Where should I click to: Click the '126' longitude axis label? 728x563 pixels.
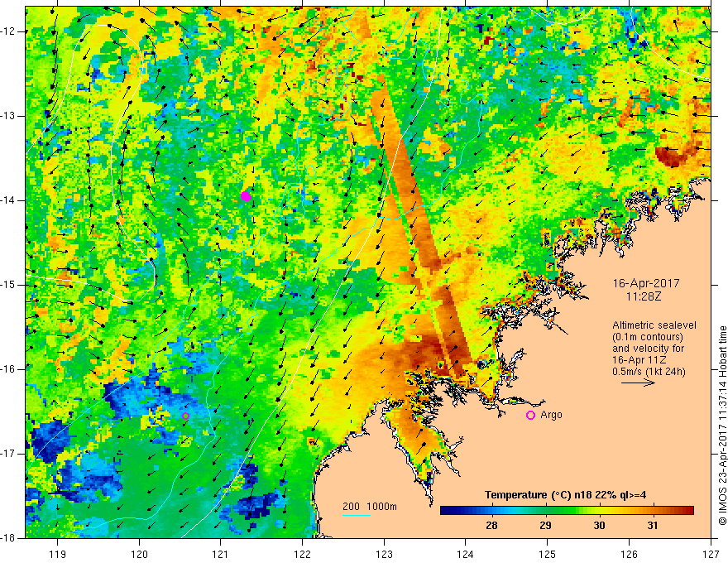(629, 554)
